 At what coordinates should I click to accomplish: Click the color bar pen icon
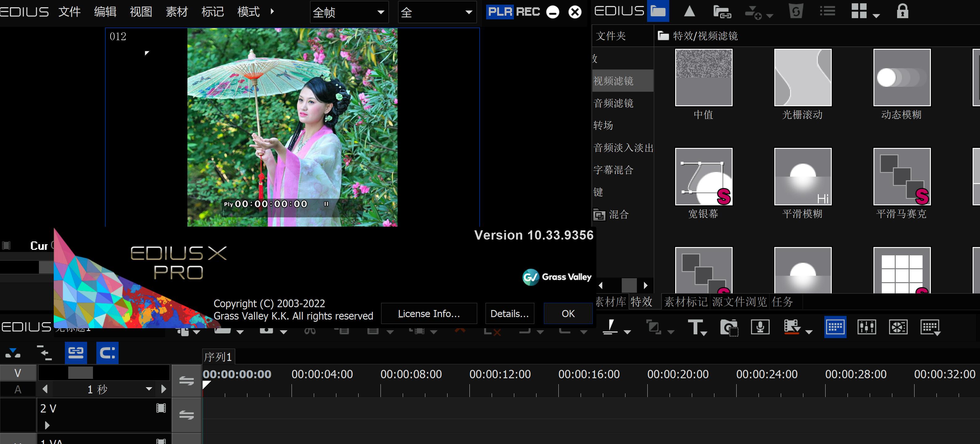[611, 327]
